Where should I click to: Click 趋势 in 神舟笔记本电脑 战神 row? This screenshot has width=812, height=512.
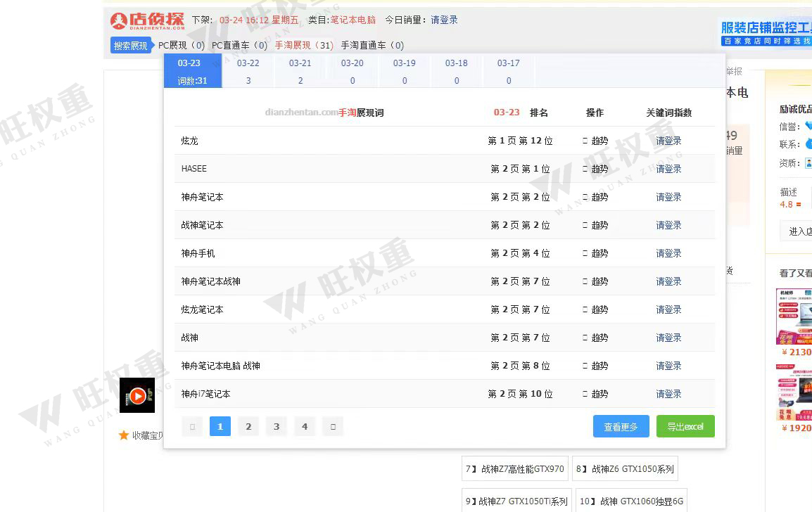click(x=600, y=366)
